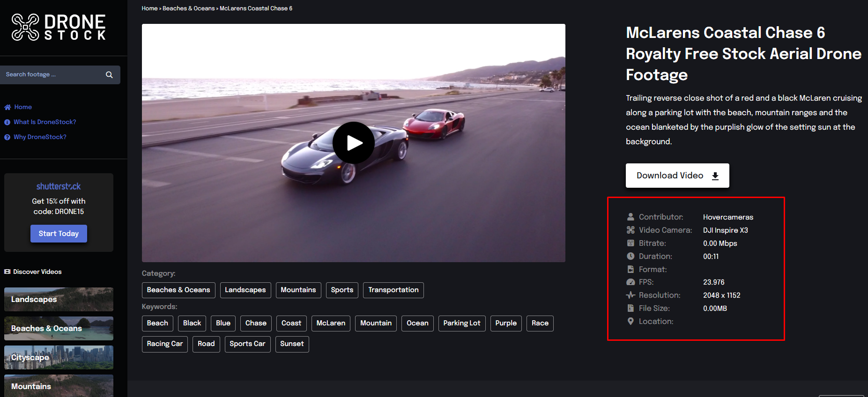Click the Black keyword tag

coord(192,323)
